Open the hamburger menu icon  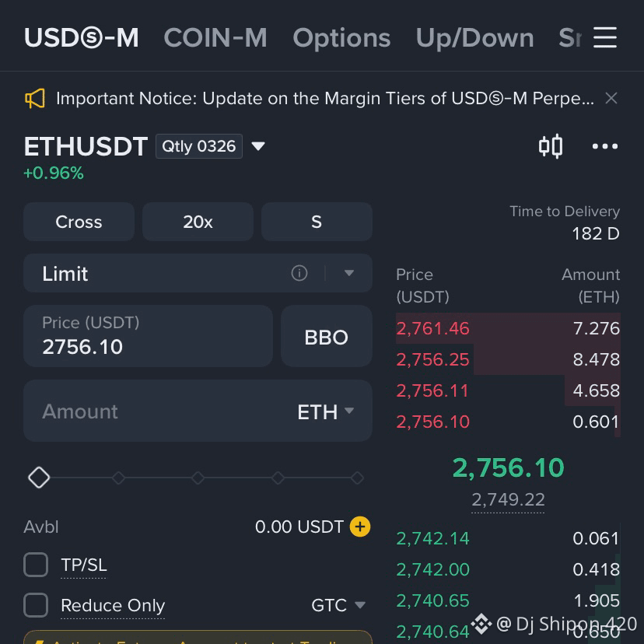click(x=604, y=37)
